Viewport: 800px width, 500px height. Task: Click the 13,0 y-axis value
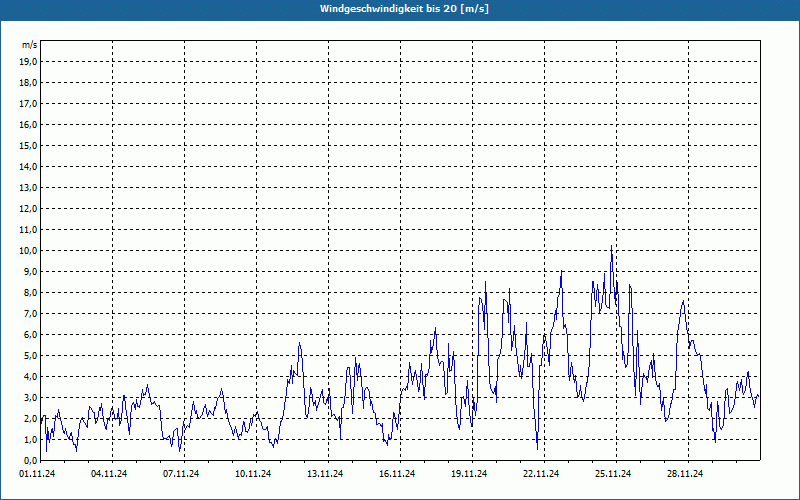(28, 188)
